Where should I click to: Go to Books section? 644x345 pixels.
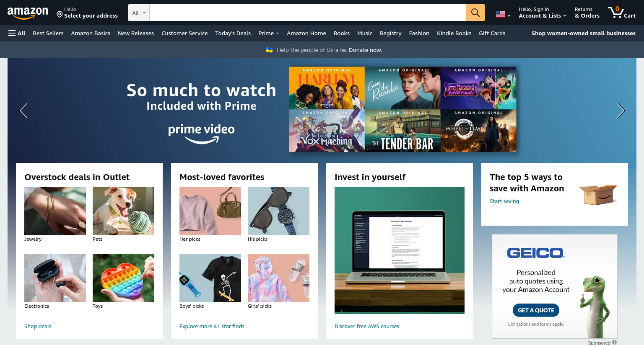click(342, 33)
